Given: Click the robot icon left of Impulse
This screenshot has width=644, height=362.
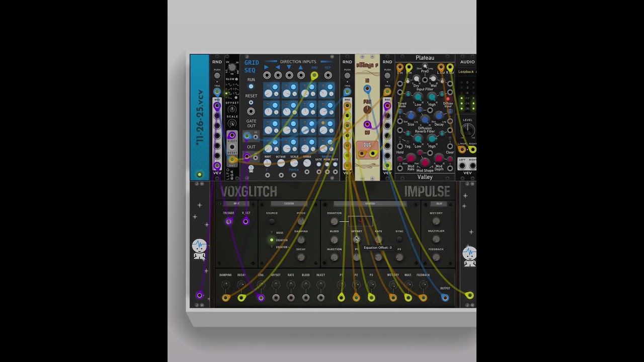Looking at the screenshot, I should (x=200, y=249).
